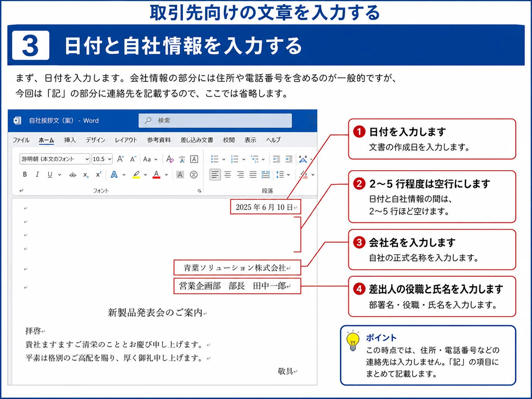Center align text

[x=228, y=175]
